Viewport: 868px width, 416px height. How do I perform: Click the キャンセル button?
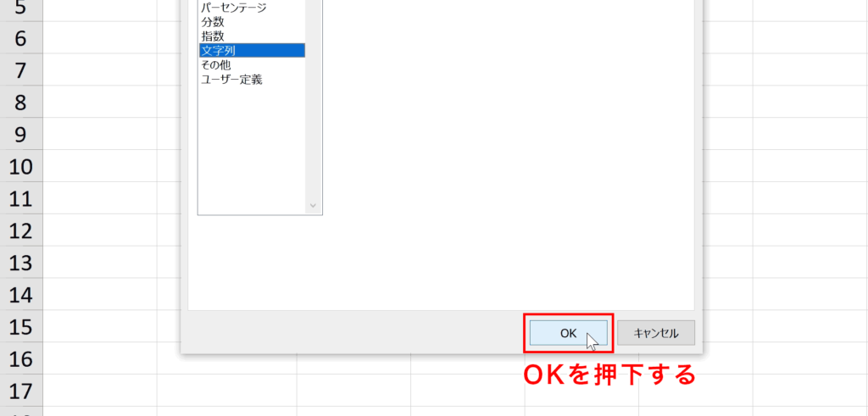(x=656, y=334)
